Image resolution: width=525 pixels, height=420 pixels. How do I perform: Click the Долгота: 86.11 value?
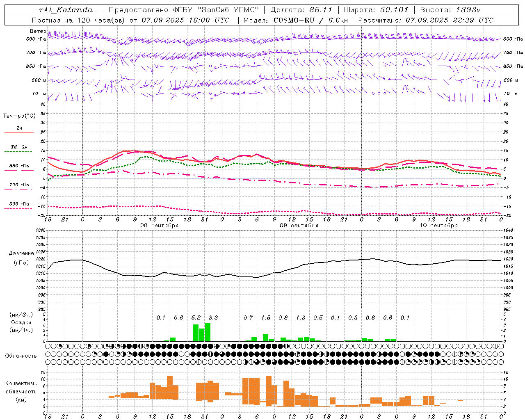[x=301, y=10]
